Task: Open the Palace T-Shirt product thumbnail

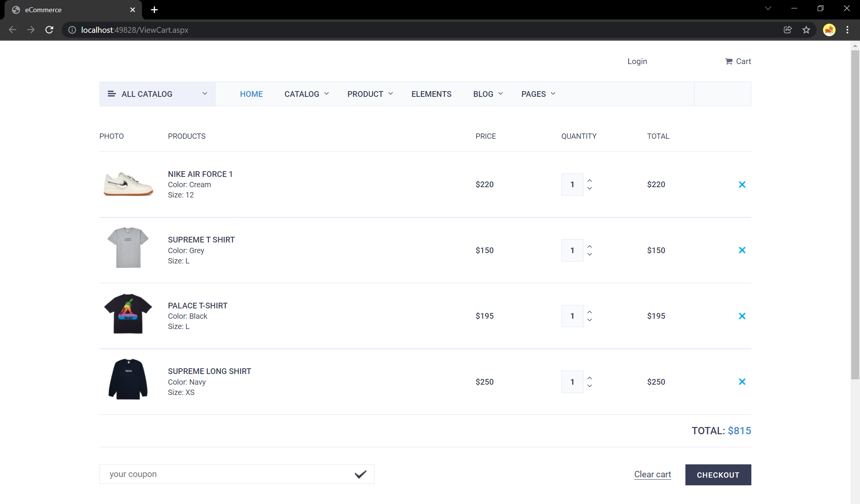Action: pos(128,314)
